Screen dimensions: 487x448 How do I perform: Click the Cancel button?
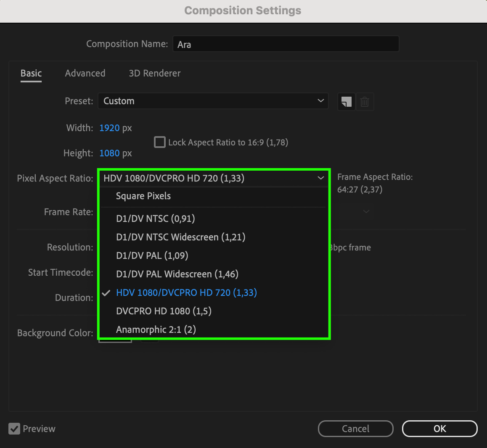point(355,429)
